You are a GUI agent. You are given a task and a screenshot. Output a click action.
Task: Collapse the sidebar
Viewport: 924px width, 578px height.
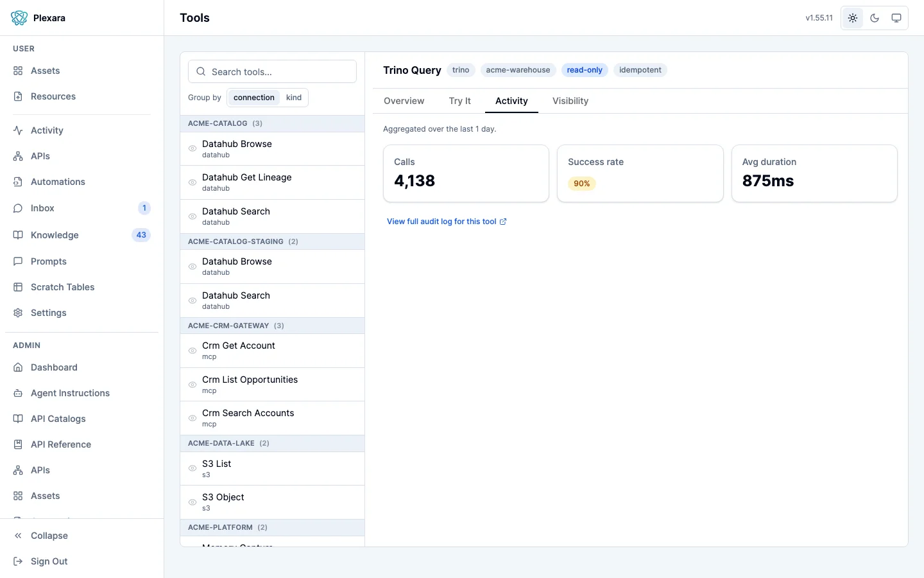81,536
